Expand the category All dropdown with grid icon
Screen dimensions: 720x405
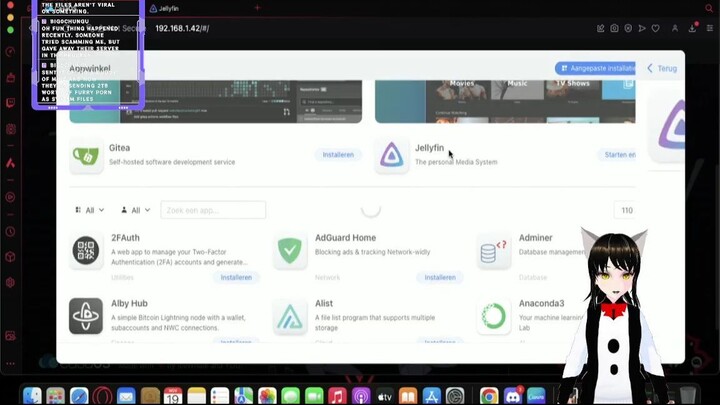tap(90, 210)
